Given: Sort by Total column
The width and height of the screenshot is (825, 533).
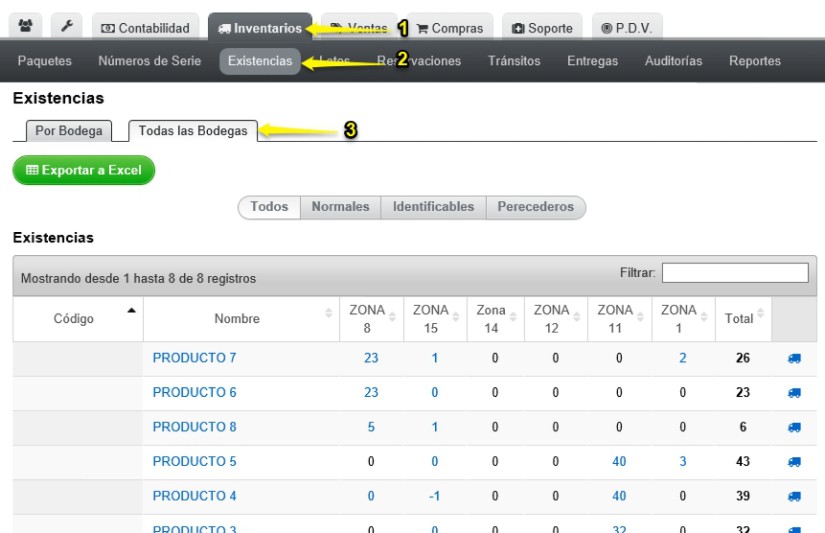Looking at the screenshot, I should click(743, 319).
